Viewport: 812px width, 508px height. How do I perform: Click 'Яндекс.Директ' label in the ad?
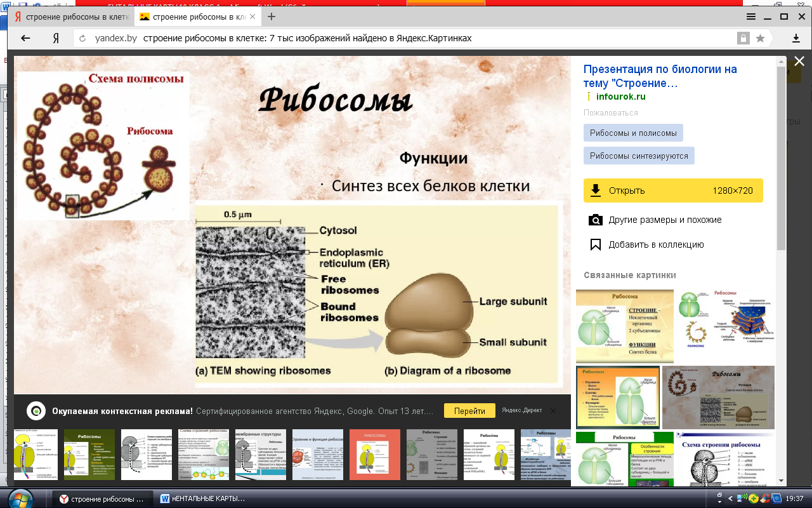tap(521, 410)
